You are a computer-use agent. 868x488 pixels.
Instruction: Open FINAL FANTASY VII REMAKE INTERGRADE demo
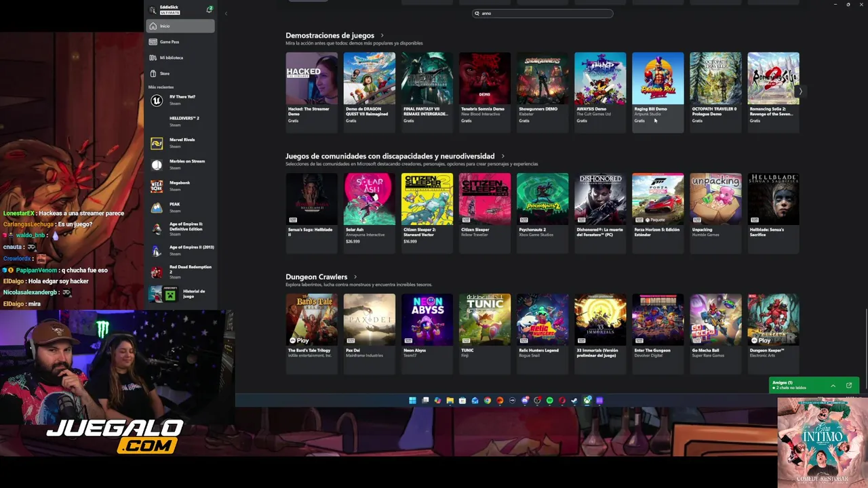427,91
